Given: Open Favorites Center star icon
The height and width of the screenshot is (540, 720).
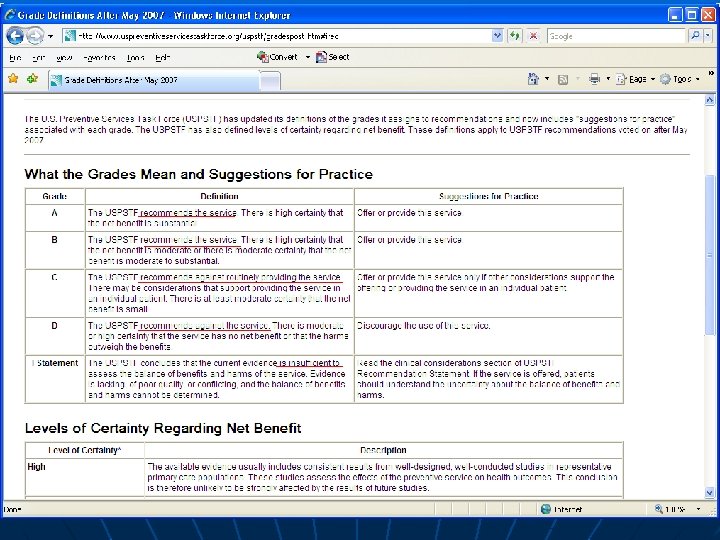Looking at the screenshot, I should (x=13, y=79).
